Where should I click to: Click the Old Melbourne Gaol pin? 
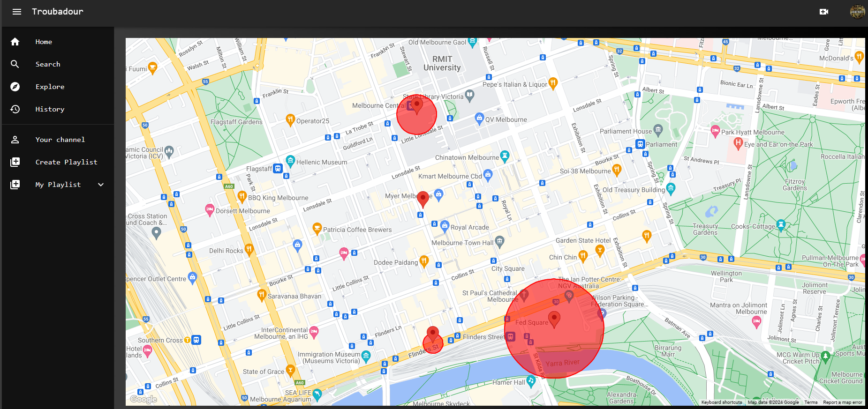[x=472, y=42]
